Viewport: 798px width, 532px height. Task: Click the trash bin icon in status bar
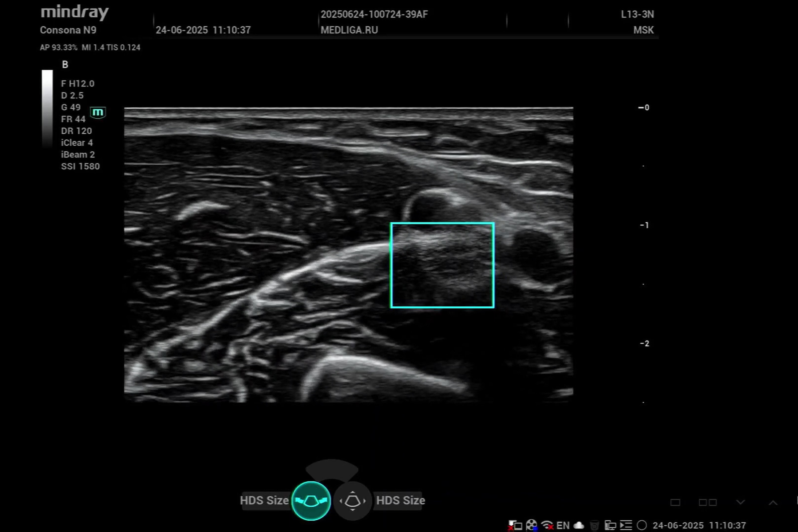coord(595,525)
